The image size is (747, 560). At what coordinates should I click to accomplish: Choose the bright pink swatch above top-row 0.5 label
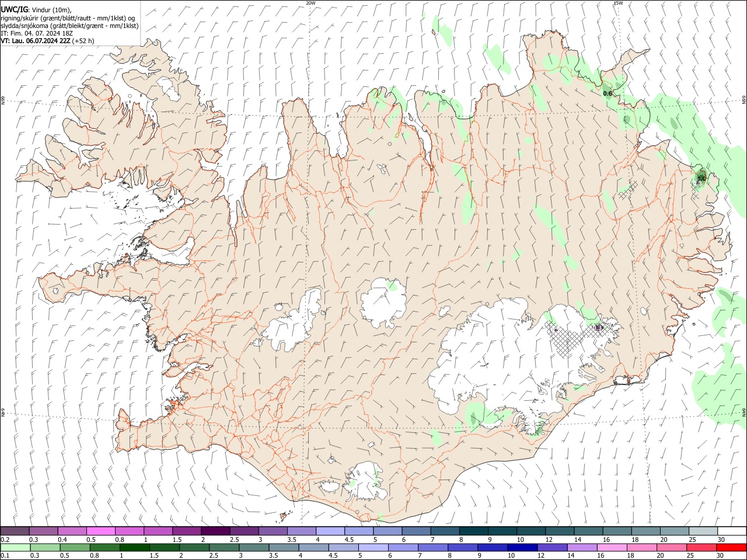pyautogui.click(x=101, y=531)
